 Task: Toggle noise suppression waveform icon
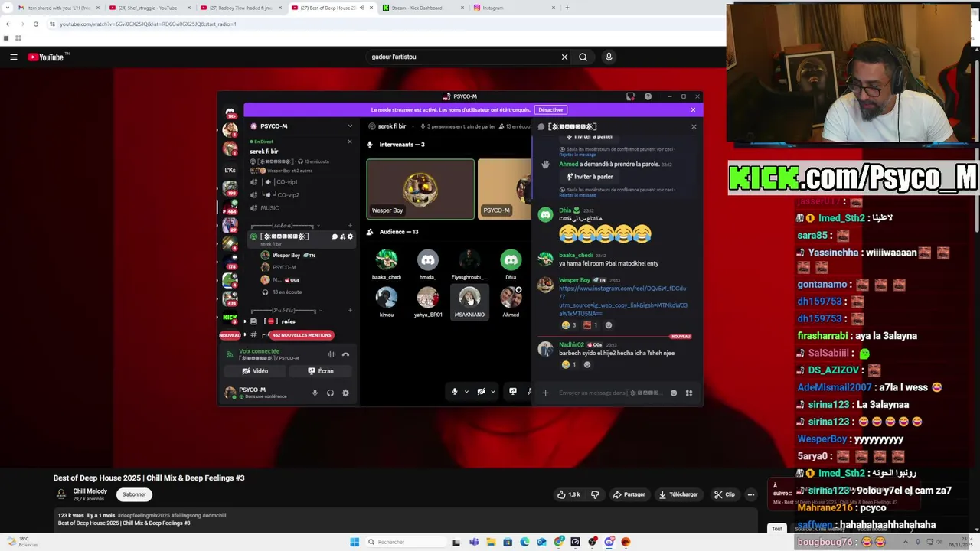click(x=332, y=354)
